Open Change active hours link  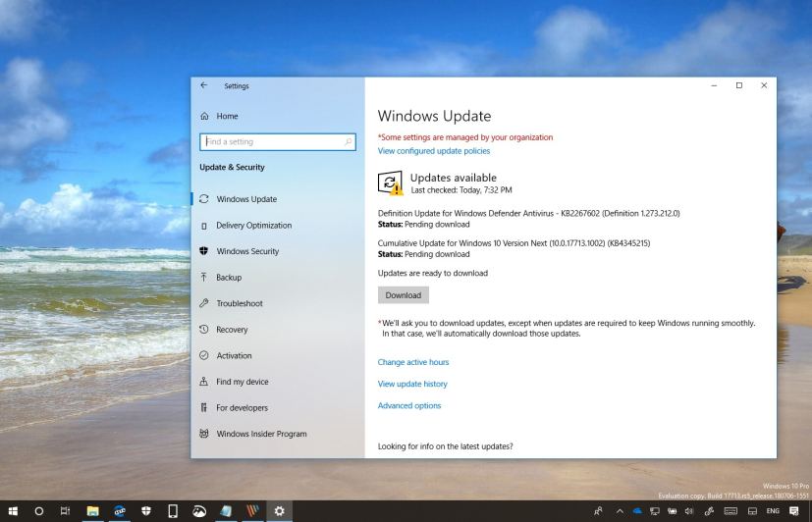(413, 362)
